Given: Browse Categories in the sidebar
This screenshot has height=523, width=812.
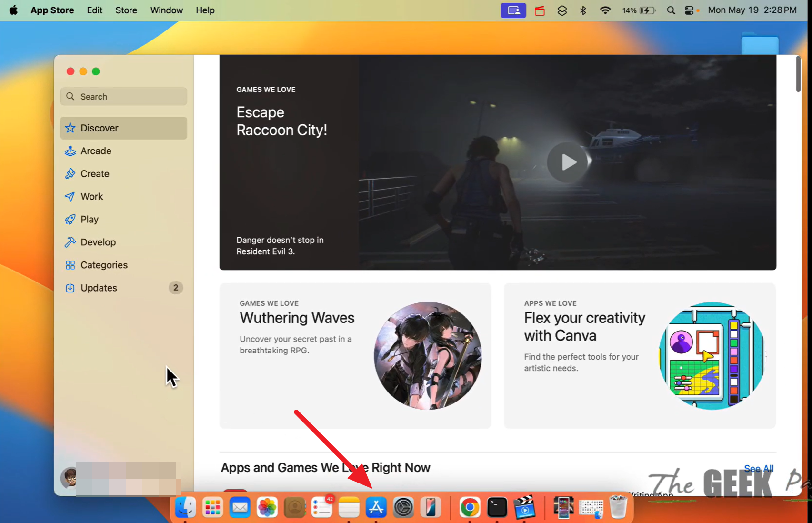Looking at the screenshot, I should tap(123, 265).
